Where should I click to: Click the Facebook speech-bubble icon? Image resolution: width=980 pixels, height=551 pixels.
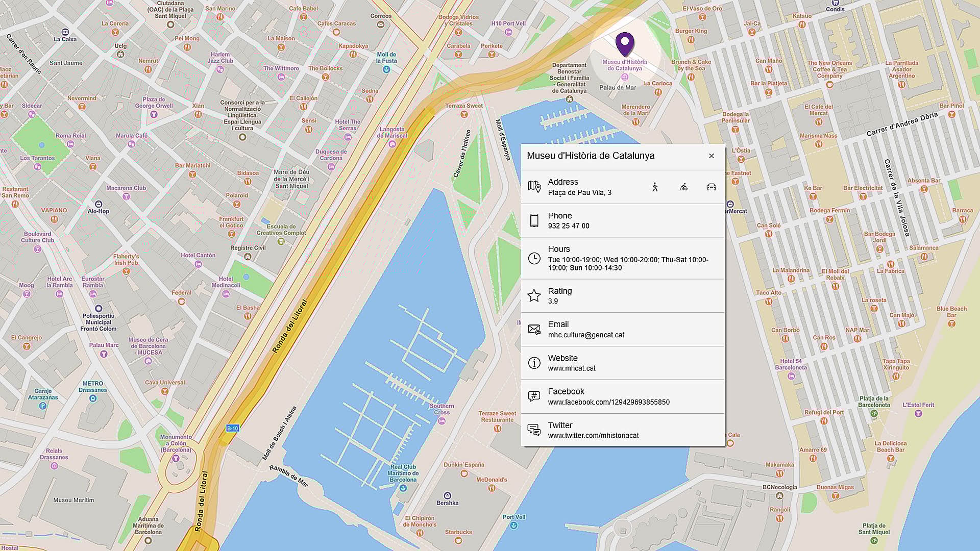pyautogui.click(x=534, y=396)
